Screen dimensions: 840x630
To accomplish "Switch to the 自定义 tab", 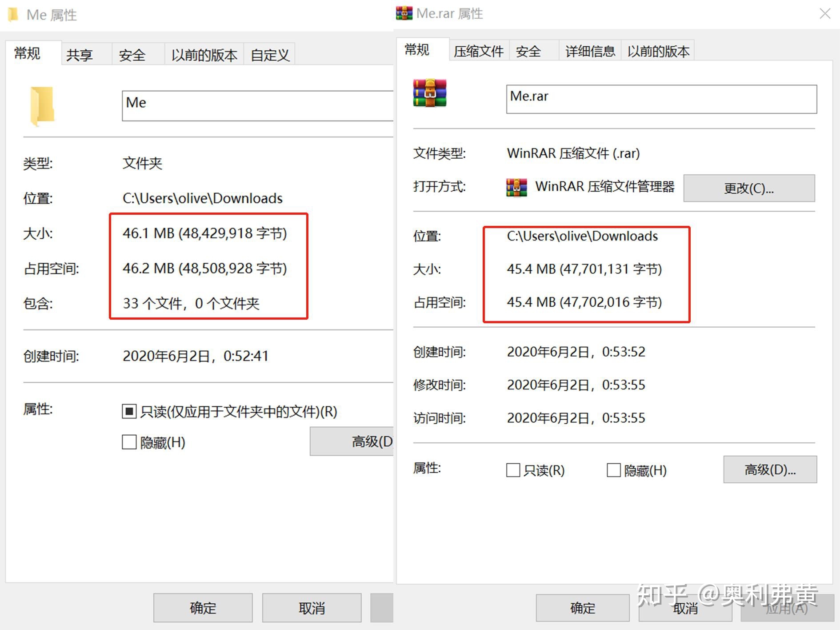I will click(269, 54).
